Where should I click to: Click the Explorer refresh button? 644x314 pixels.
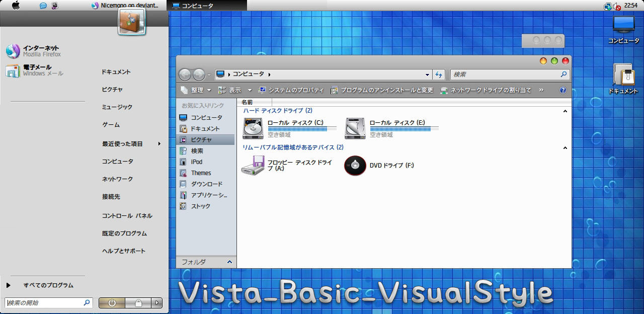439,74
